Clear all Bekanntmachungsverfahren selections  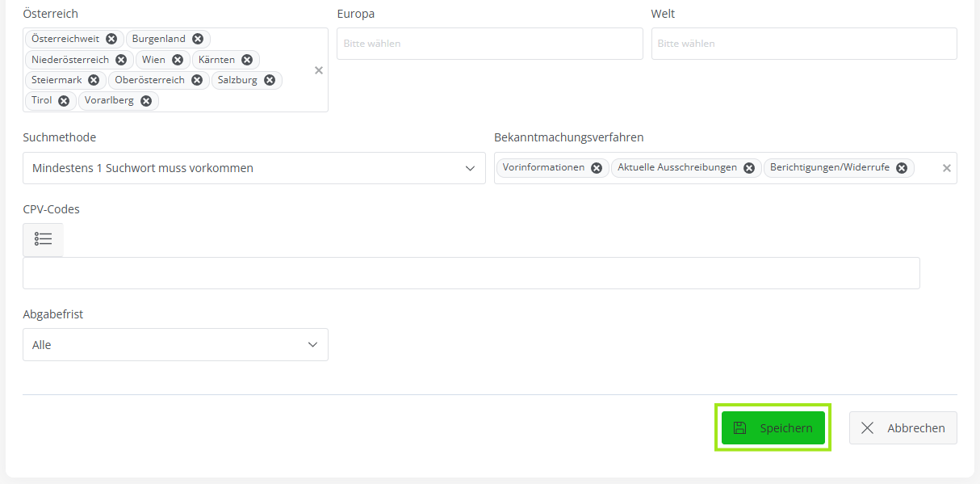pos(947,168)
